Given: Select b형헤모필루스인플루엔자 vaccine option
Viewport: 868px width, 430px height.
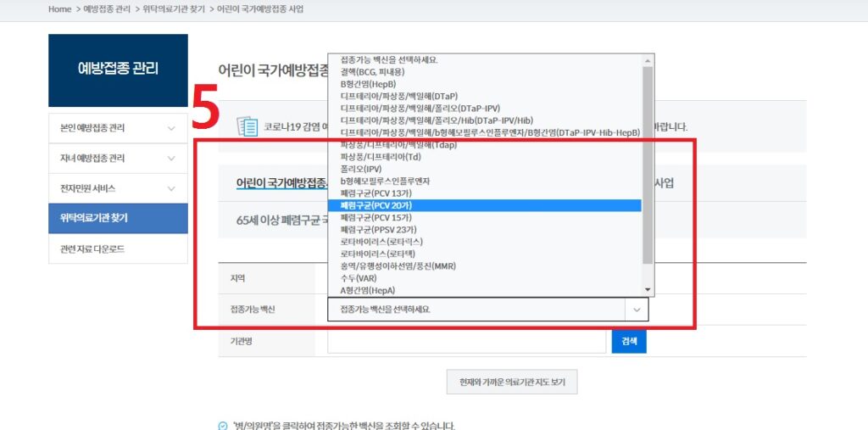Looking at the screenshot, I should (484, 181).
